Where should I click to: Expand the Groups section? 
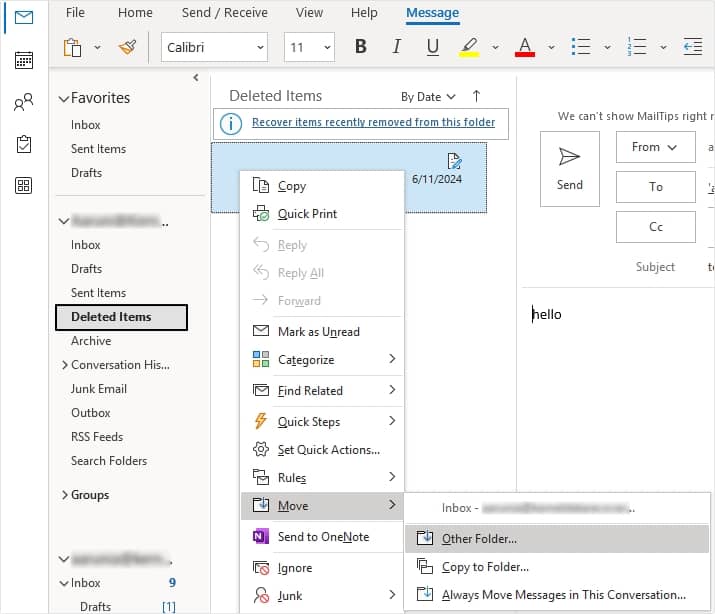[64, 495]
